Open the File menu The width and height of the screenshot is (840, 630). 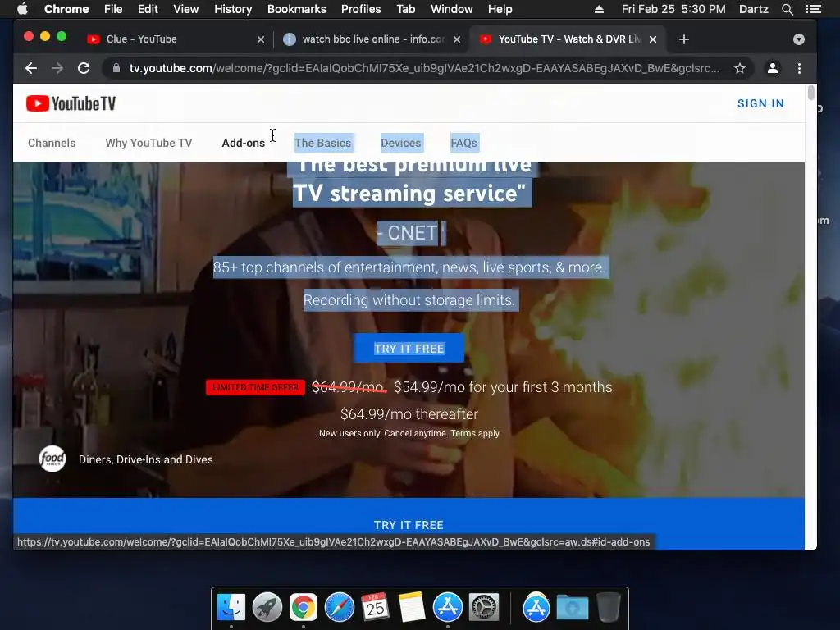[113, 9]
